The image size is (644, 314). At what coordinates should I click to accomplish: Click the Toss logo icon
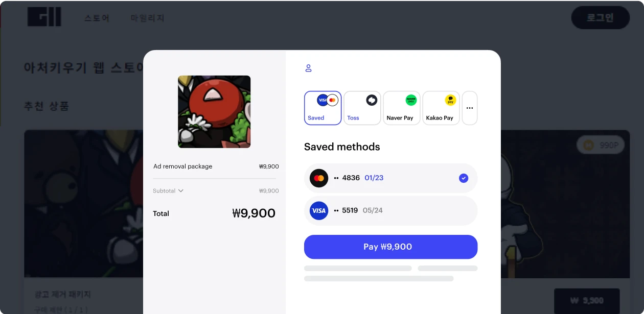pyautogui.click(x=372, y=100)
